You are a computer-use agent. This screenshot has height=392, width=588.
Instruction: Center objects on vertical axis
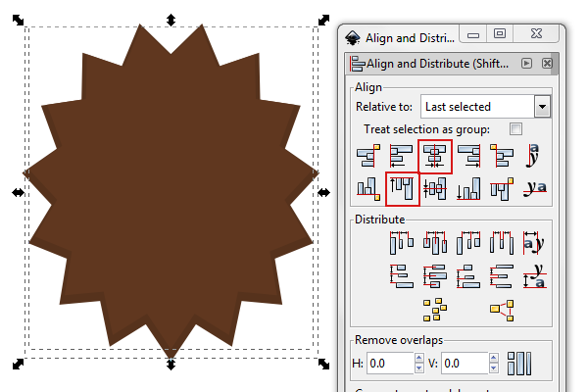click(434, 156)
